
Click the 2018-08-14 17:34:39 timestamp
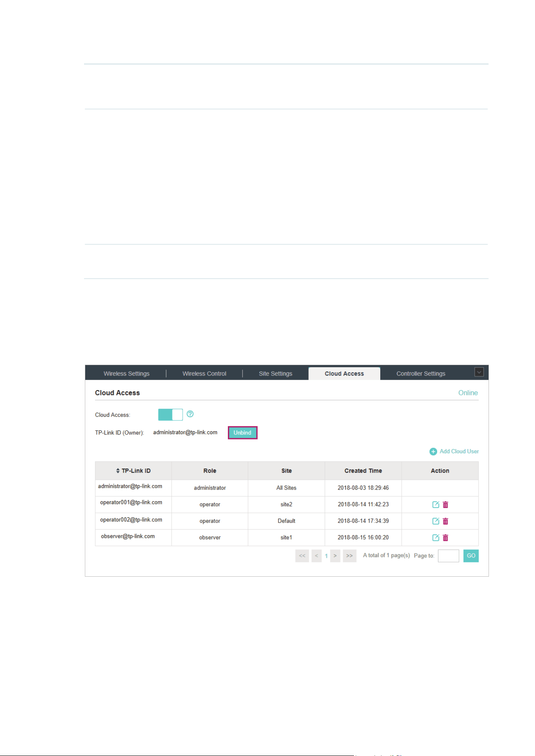click(363, 521)
